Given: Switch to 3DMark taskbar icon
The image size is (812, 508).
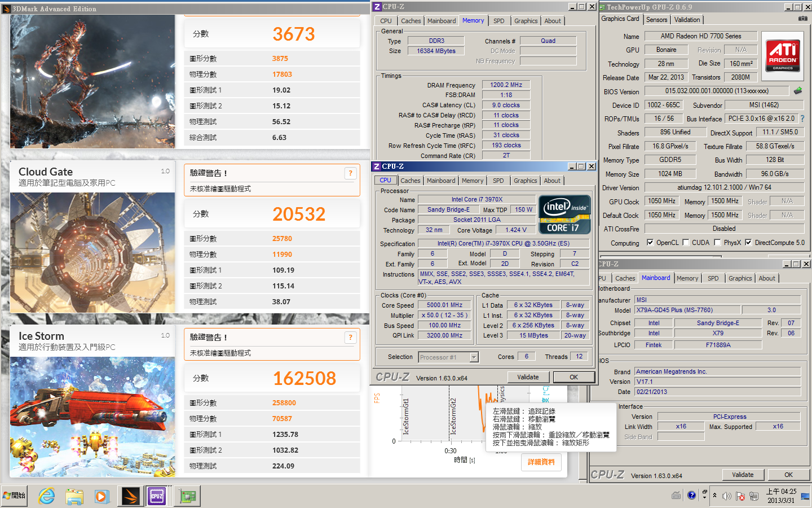Looking at the screenshot, I should [130, 496].
